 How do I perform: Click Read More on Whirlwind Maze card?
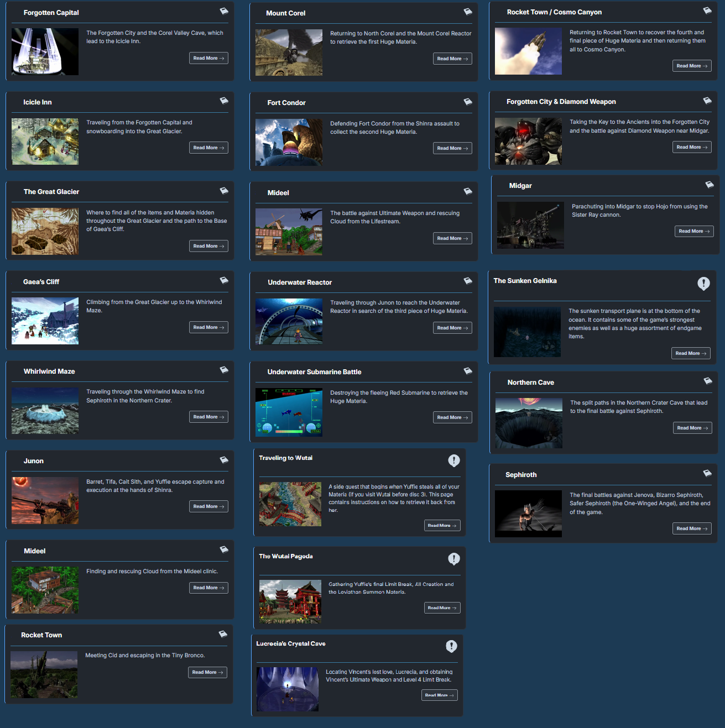pyautogui.click(x=208, y=417)
